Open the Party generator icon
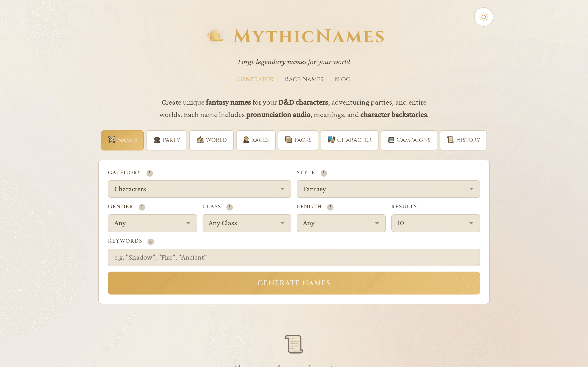Viewport: 588px width, 367px height. point(157,140)
